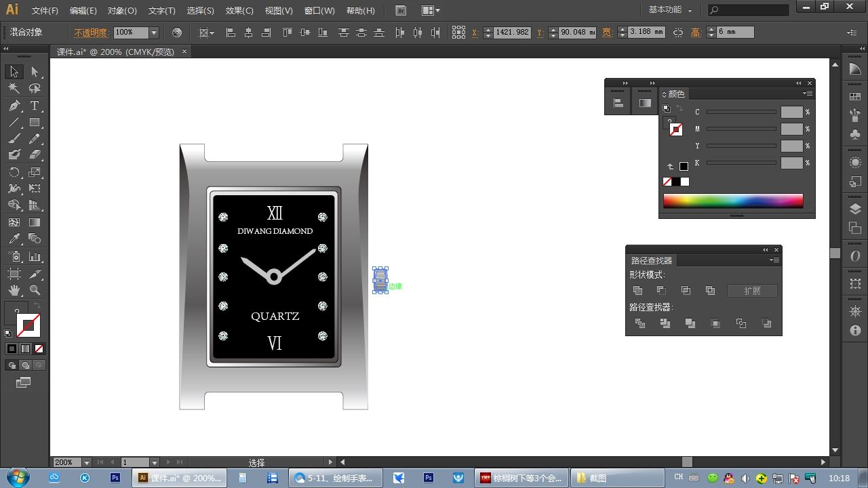Open the 基本功能 workspace switcher
Image resolution: width=868 pixels, height=488 pixels.
[671, 10]
